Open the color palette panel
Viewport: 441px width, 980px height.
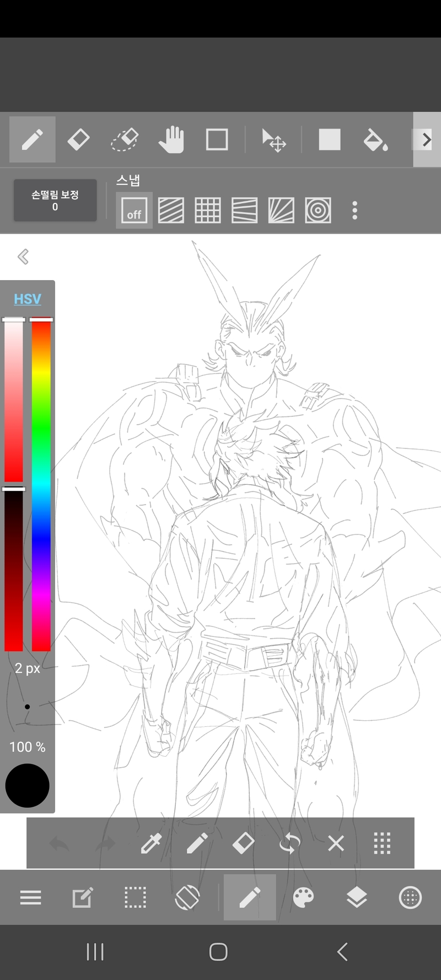pyautogui.click(x=303, y=898)
